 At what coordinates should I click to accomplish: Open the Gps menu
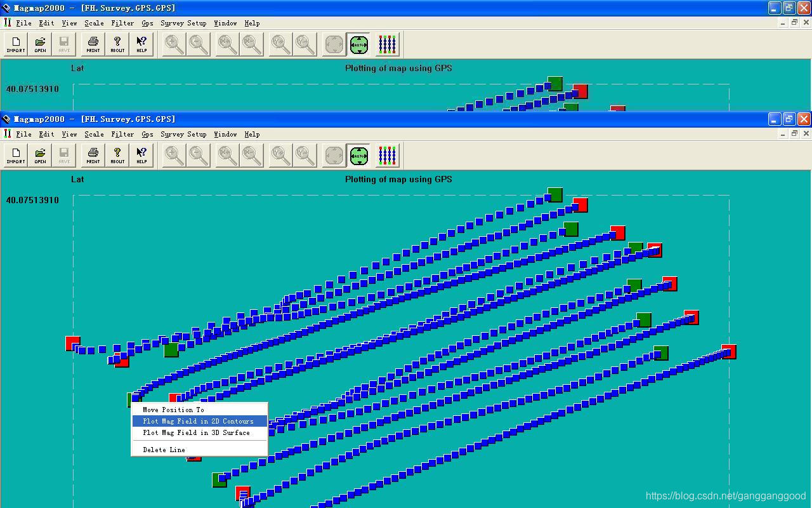click(147, 134)
